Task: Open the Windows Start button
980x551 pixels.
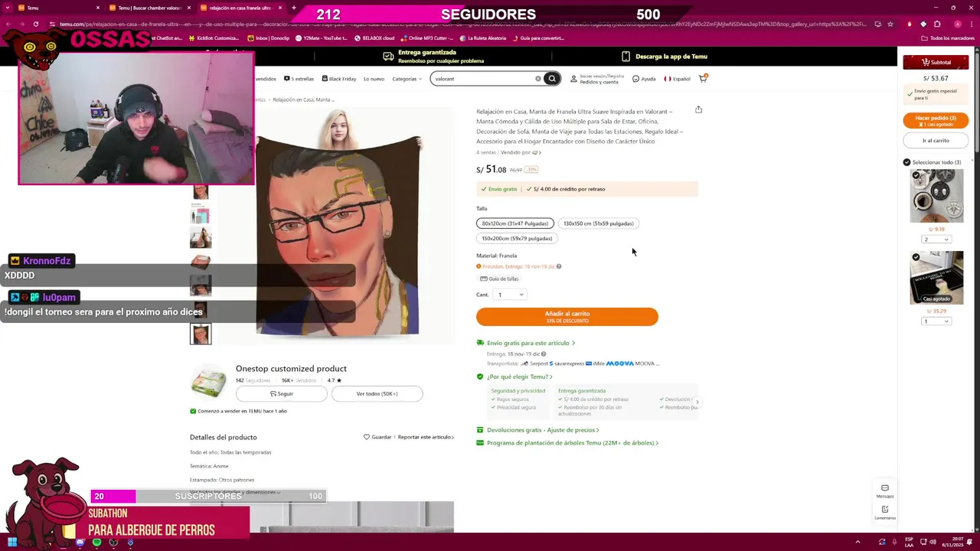Action: (x=12, y=543)
